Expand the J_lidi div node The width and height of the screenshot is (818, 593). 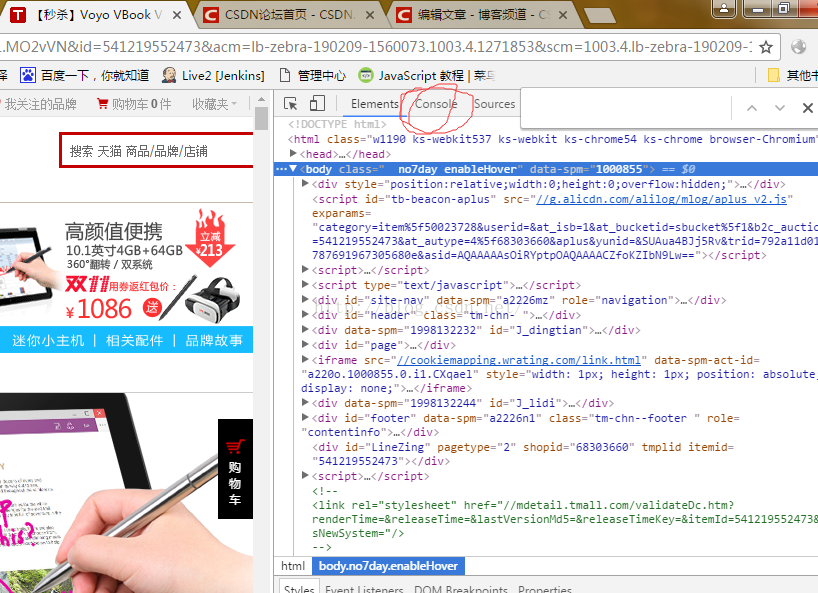(305, 403)
